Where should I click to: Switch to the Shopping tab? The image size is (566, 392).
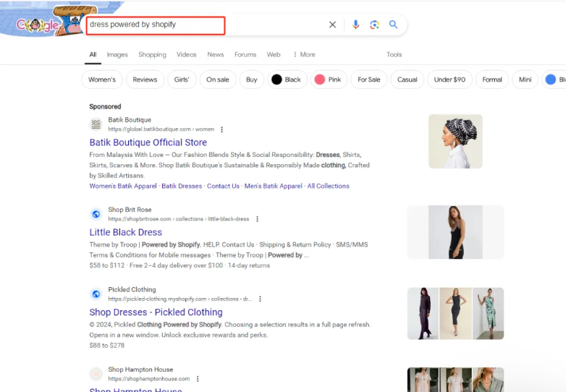(152, 54)
